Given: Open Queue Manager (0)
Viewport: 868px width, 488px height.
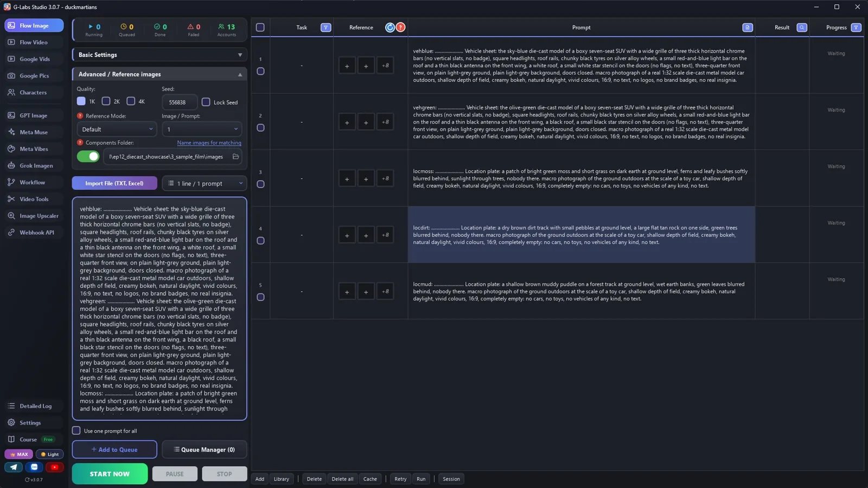Looking at the screenshot, I should click(x=205, y=450).
